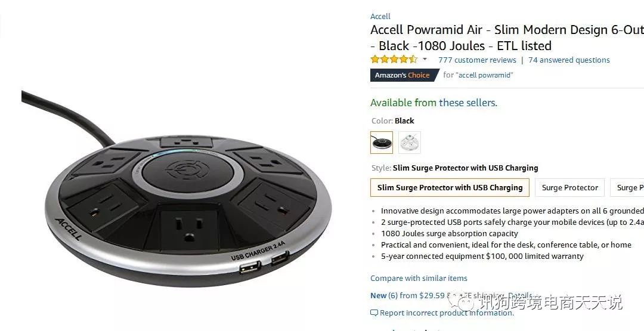The image size is (644, 331).
Task: Report incorrect product information
Action: click(447, 313)
